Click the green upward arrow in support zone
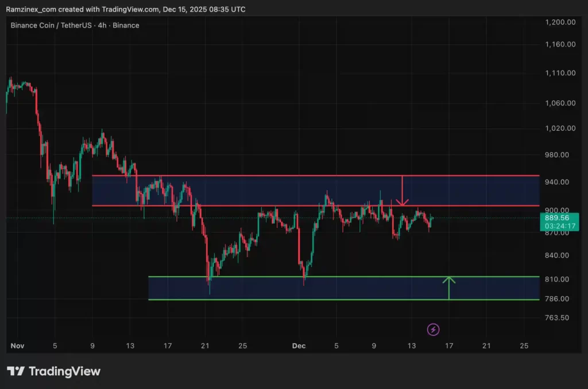The height and width of the screenshot is (389, 588). click(x=449, y=288)
